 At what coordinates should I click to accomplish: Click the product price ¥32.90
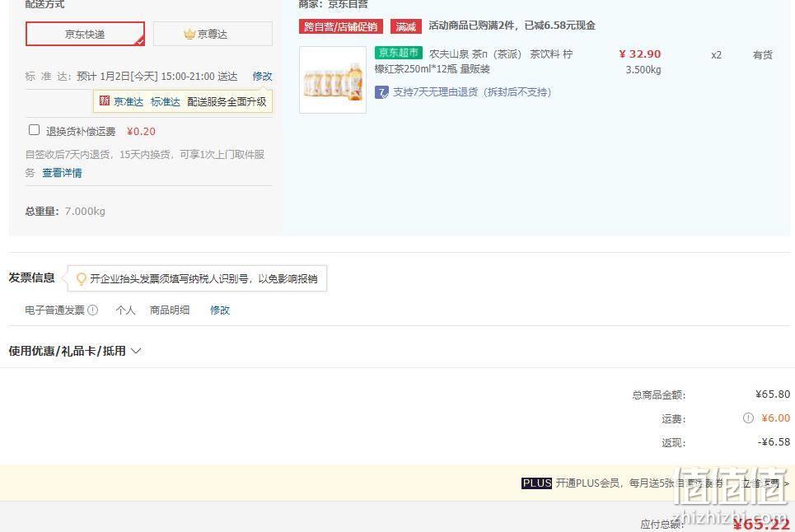pyautogui.click(x=640, y=54)
